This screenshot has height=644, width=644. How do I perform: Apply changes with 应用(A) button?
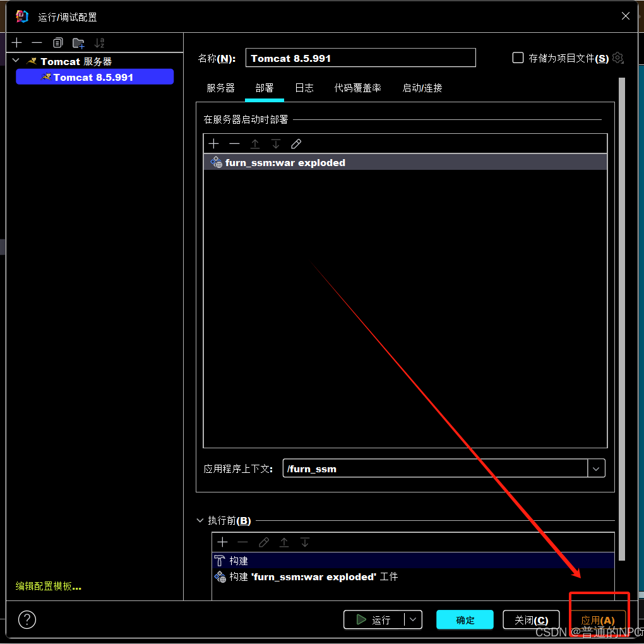(x=597, y=619)
